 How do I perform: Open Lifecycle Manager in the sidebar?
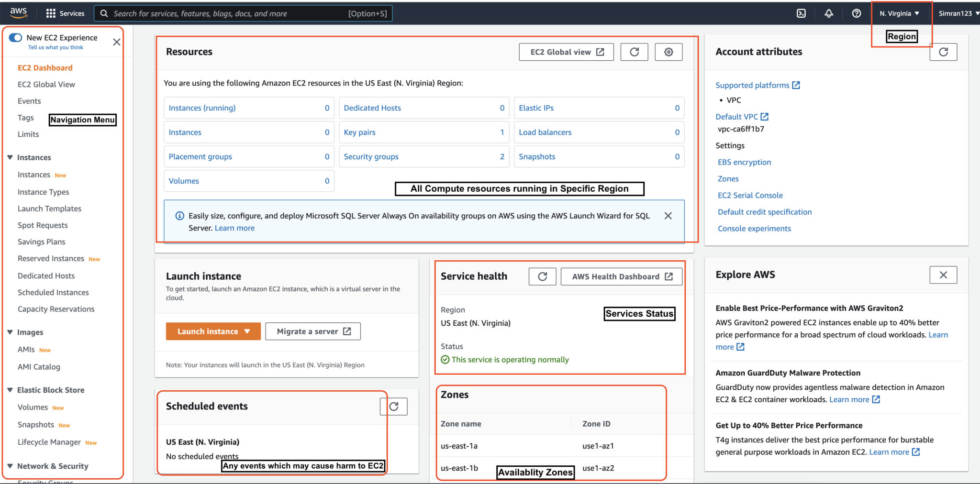[x=49, y=442]
